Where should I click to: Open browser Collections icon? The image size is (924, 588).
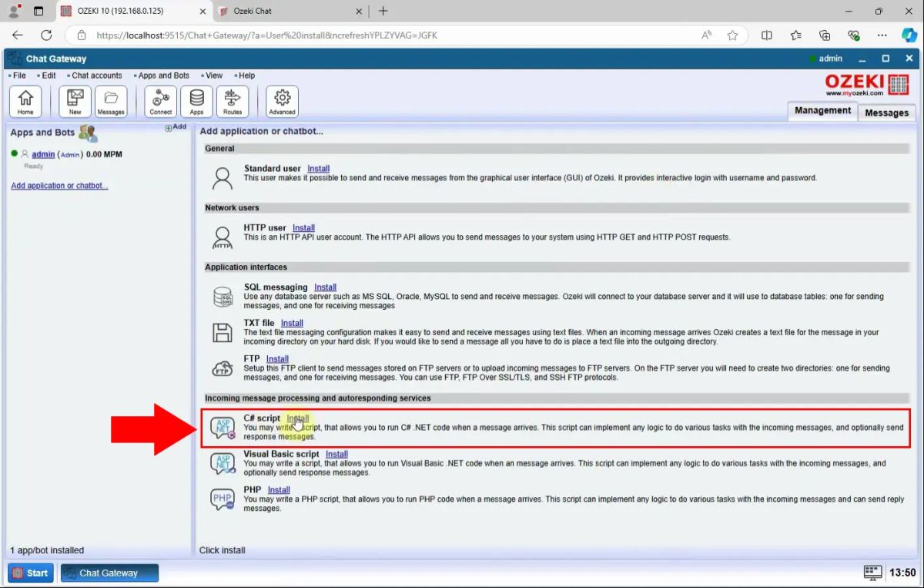coord(825,35)
